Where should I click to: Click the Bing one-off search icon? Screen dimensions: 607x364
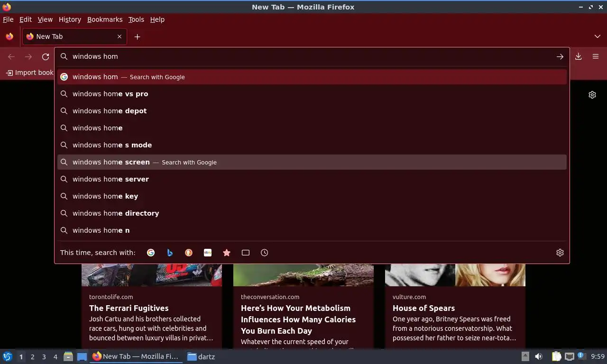pos(170,253)
